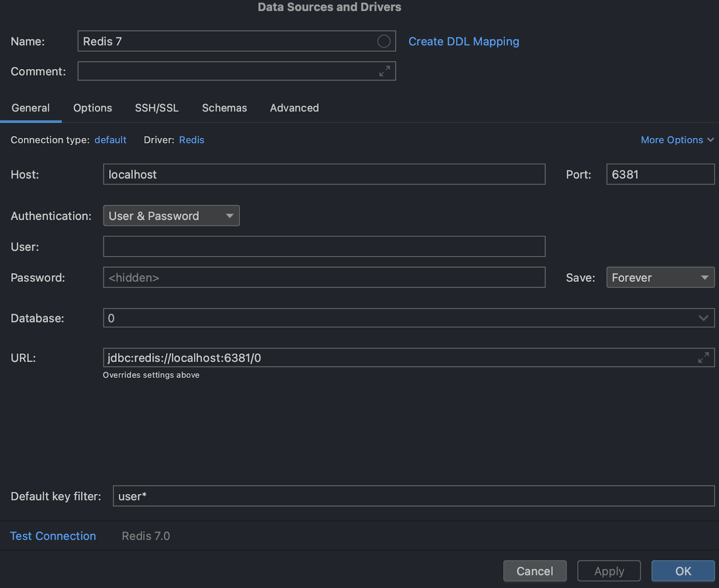Click Create DDL Mapping link
Viewport: 719px width, 588px height.
463,42
